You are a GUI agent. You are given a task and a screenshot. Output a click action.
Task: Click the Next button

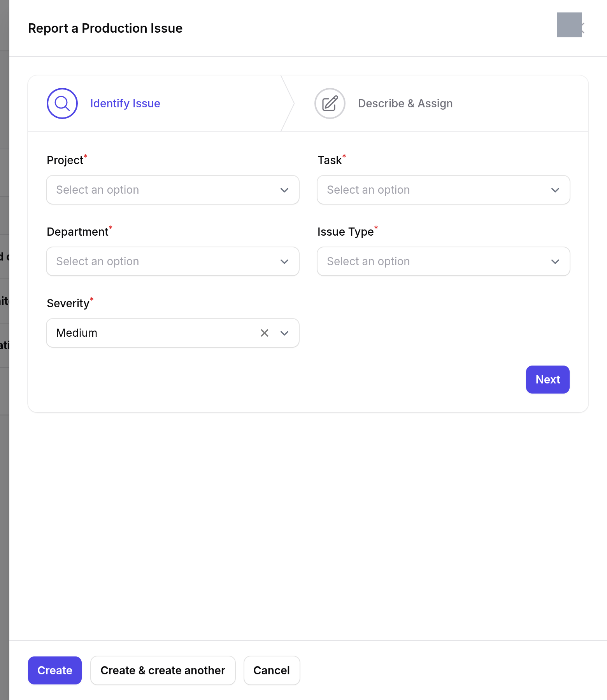pos(548,380)
